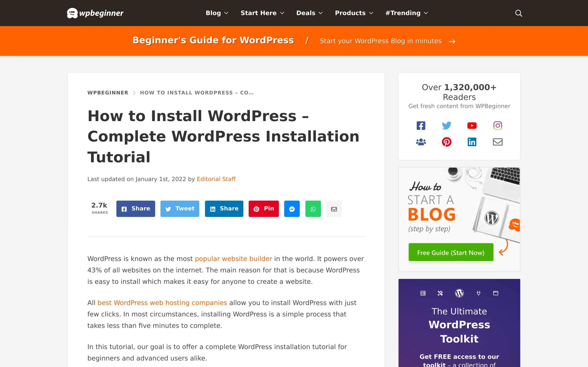Click the Facebook group people icon
Viewport: 588px width, 367px height.
[421, 142]
